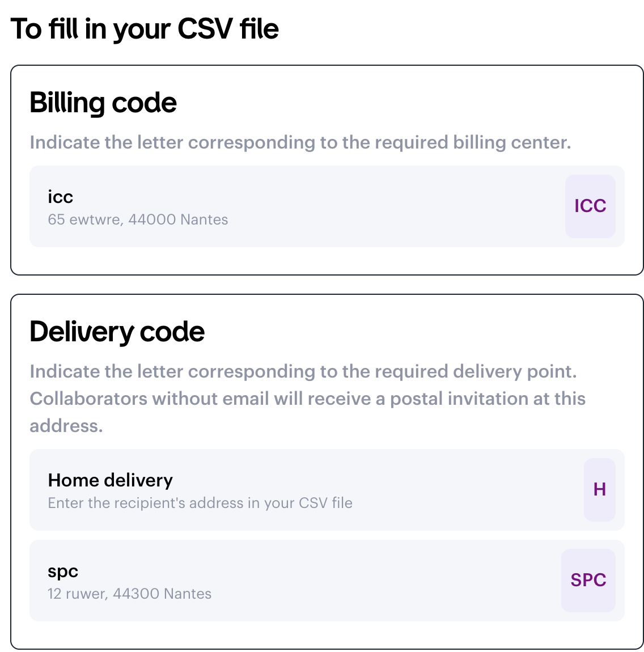
Task: Click the purple SPC delivery code badge
Action: coord(588,580)
